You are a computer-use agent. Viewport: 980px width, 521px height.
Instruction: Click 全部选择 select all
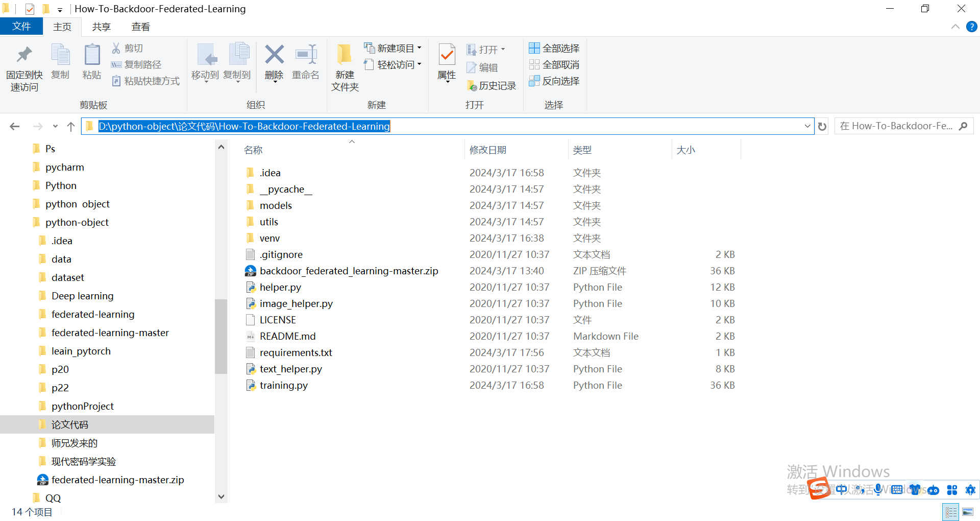pyautogui.click(x=554, y=48)
